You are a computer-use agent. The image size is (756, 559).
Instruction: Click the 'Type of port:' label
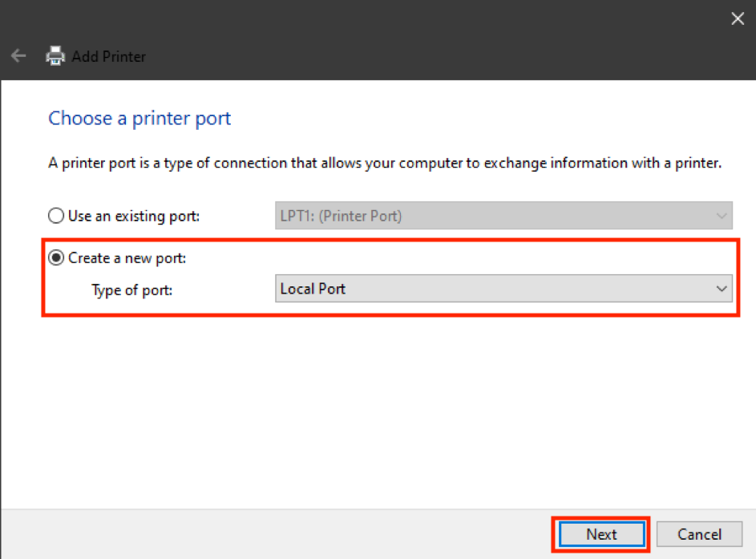[x=131, y=290]
